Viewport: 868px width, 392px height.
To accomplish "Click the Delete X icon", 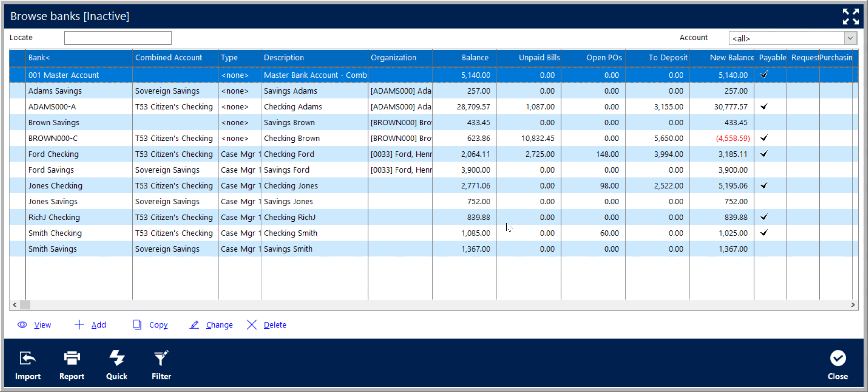I will [x=252, y=324].
